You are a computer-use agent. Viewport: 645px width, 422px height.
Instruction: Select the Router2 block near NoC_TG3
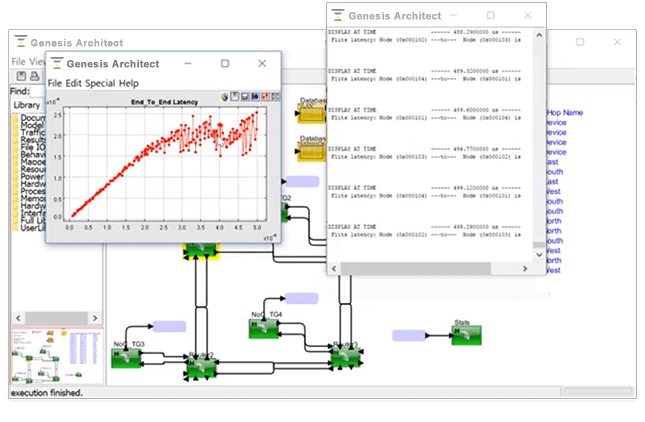[201, 368]
